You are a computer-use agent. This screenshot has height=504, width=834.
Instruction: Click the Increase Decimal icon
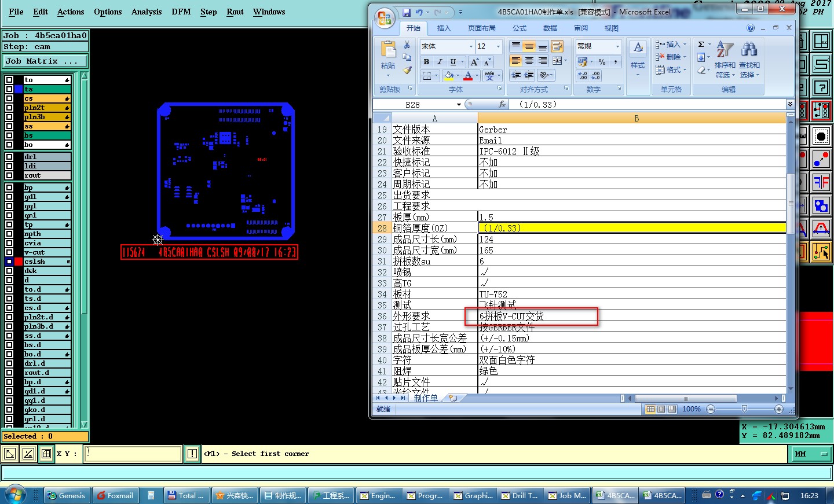(583, 75)
